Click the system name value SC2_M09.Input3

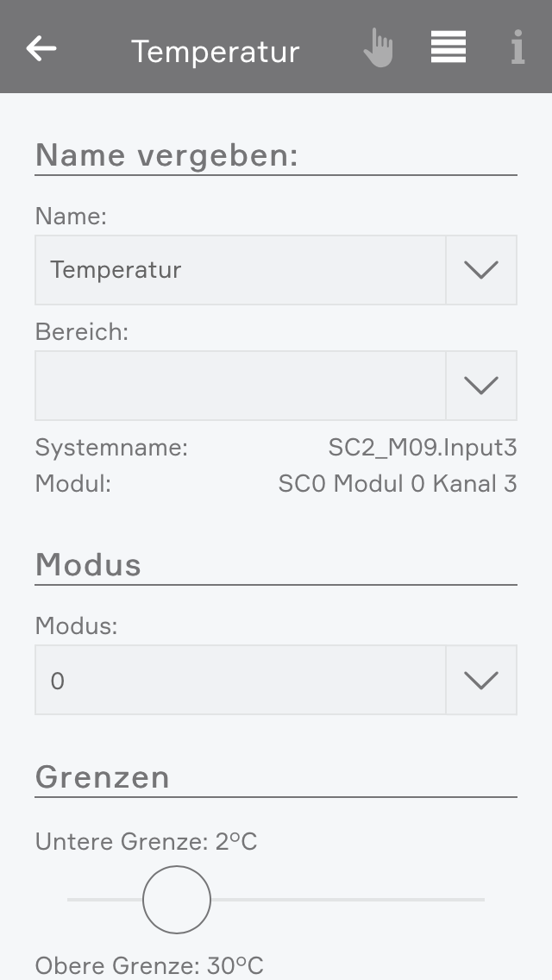[422, 448]
